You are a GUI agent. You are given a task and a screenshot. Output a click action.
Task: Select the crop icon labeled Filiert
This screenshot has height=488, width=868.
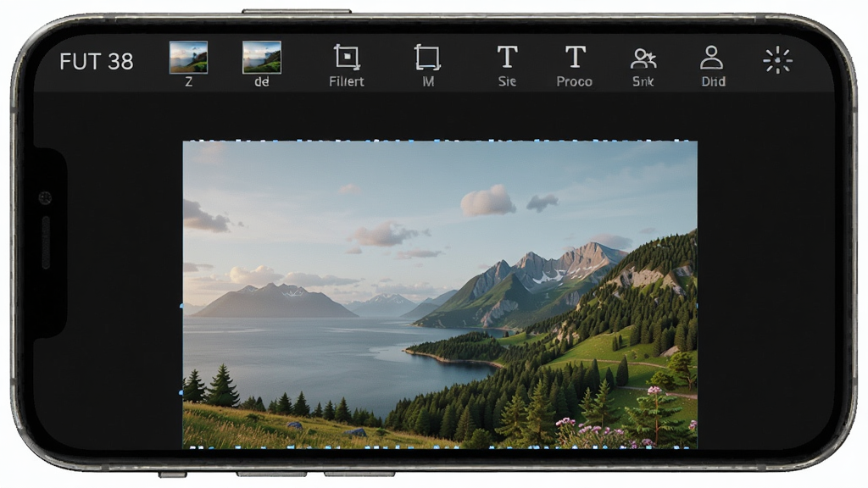(347, 58)
